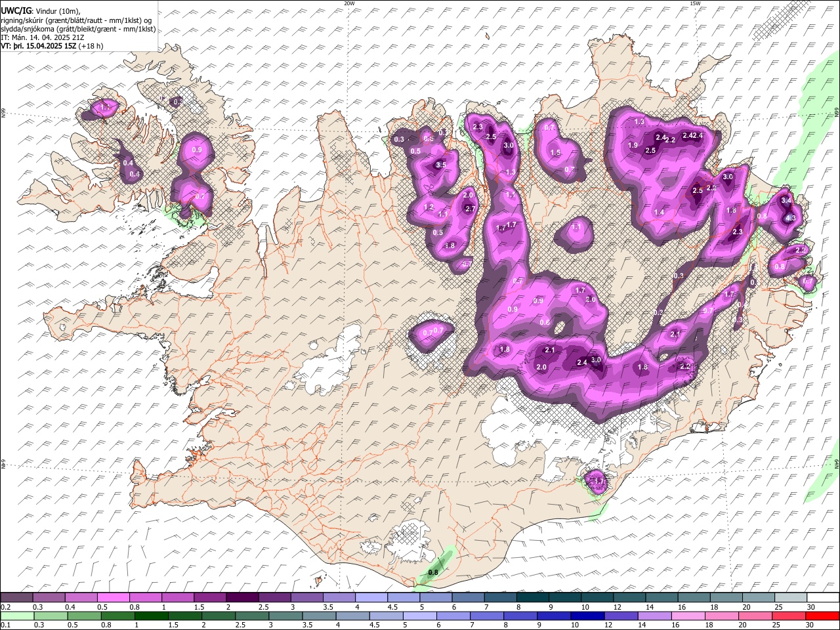Click the crimson 25 rain legend swatch
The width and height of the screenshot is (840, 630).
pyautogui.click(x=789, y=616)
